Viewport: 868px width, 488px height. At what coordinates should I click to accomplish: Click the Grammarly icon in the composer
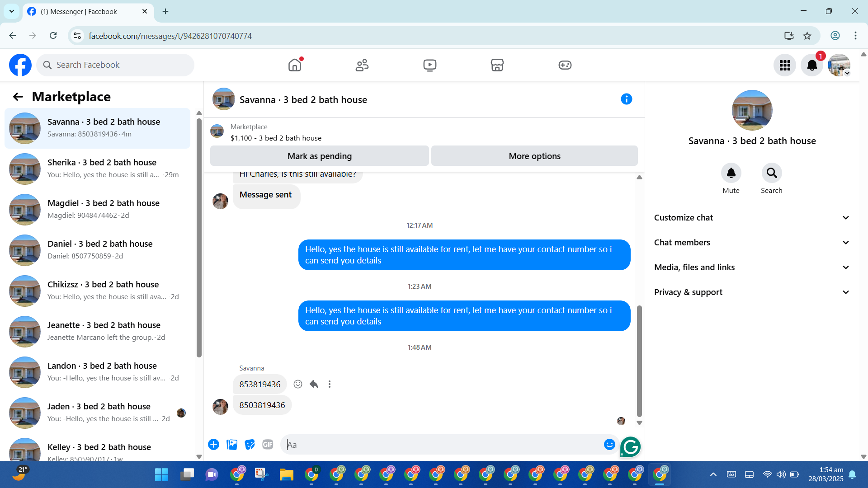(x=630, y=447)
